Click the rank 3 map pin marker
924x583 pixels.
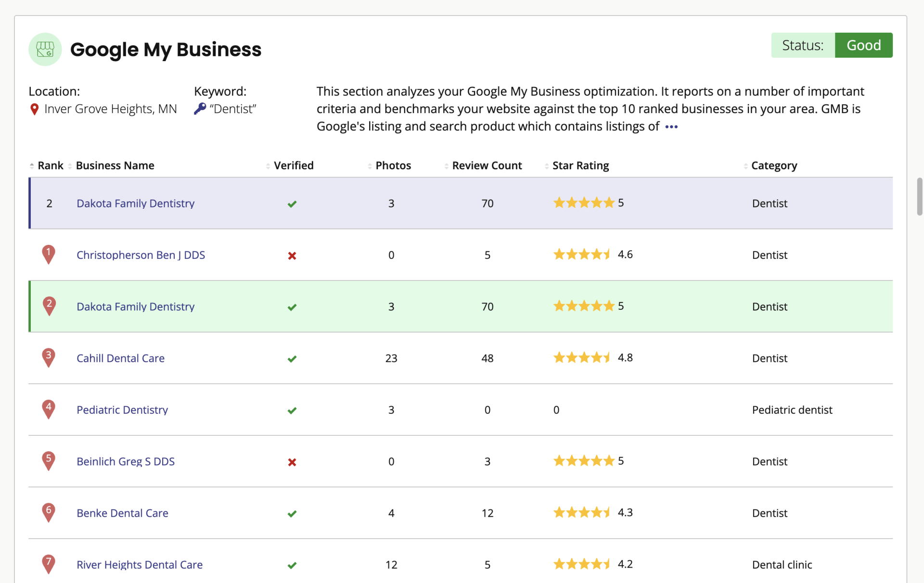(49, 357)
